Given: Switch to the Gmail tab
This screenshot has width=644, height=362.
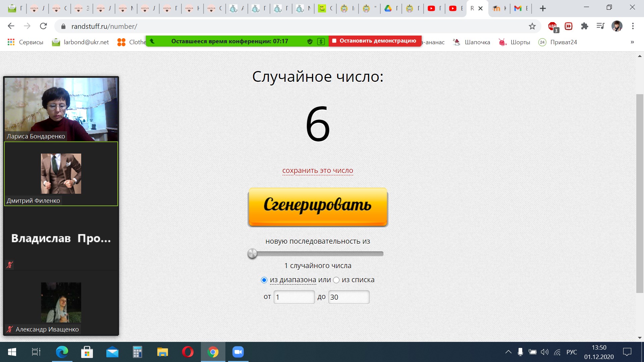Looking at the screenshot, I should (x=518, y=9).
